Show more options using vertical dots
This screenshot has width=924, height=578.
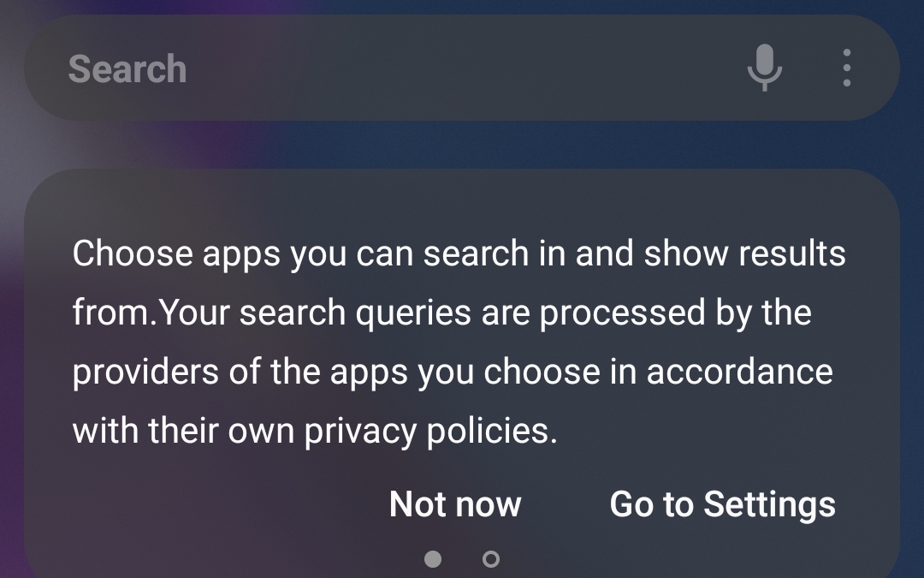coord(846,68)
